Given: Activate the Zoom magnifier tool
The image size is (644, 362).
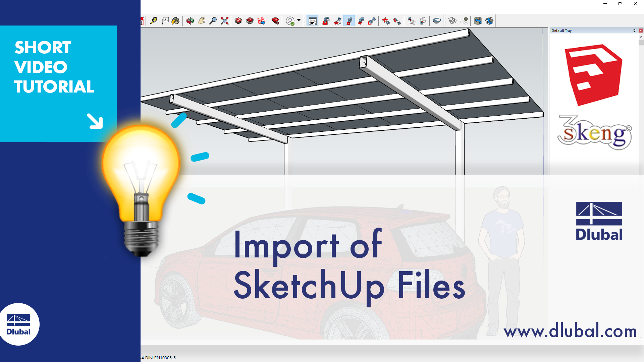Looking at the screenshot, I should [213, 21].
